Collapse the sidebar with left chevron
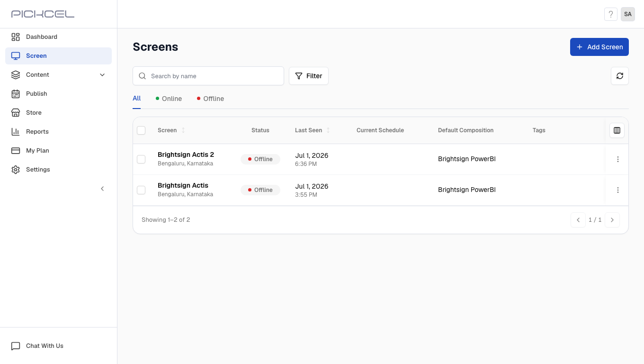The width and height of the screenshot is (644, 364). [x=102, y=189]
